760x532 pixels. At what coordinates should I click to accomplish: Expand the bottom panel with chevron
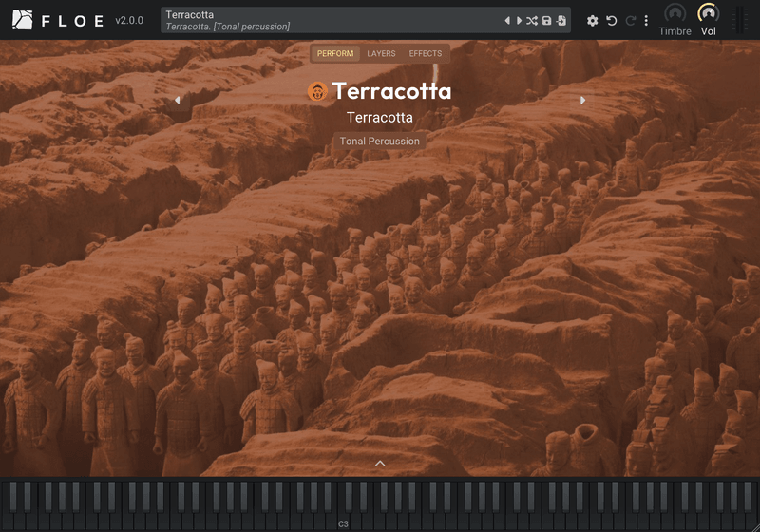tap(380, 464)
